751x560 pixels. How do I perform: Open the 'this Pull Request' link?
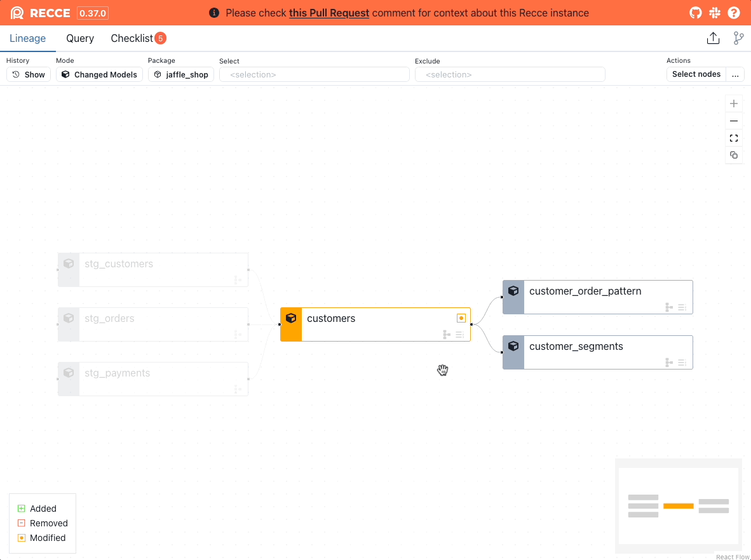click(329, 13)
